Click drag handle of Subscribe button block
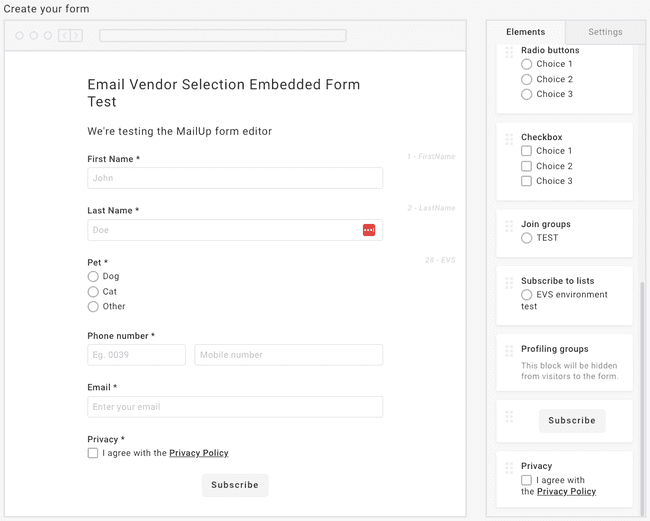Screen dimensions: 650x521 pos(509,417)
